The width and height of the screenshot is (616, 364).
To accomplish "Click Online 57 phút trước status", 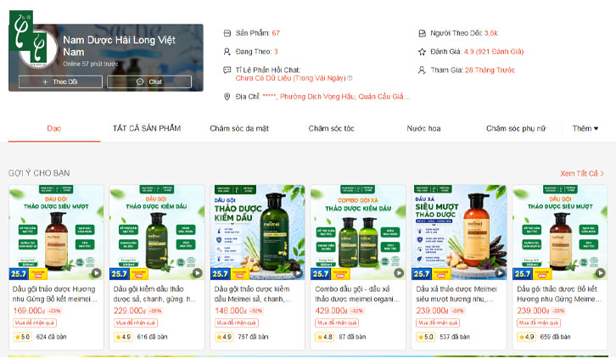I will click(91, 64).
